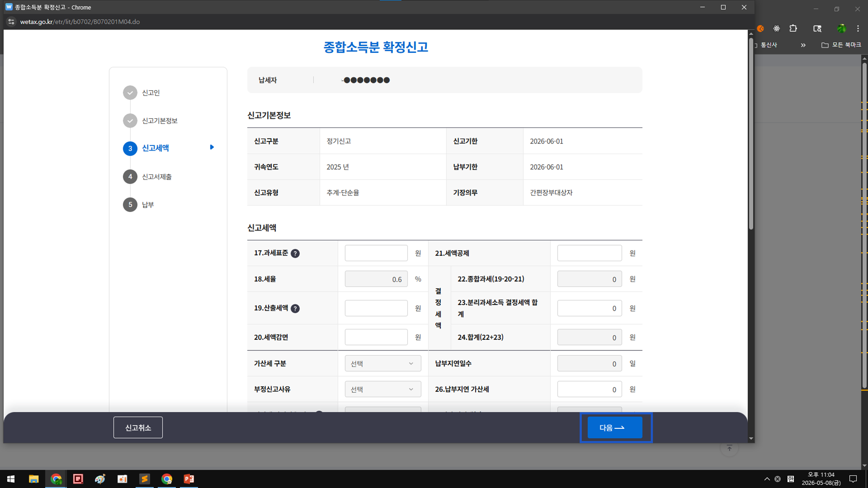
Task: Click the blue arrow next to 신고세액
Action: click(212, 147)
